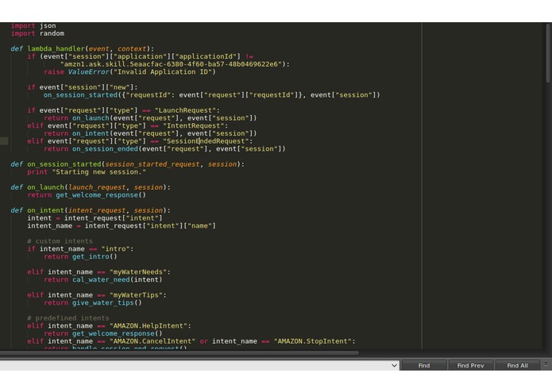The height and width of the screenshot is (392, 552).
Task: Click the "lambda_handler" function name
Action: 56,48
